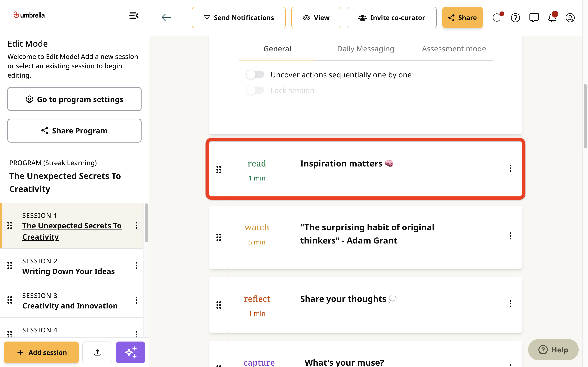Click Send Notifications button
The height and width of the screenshot is (367, 588).
239,18
